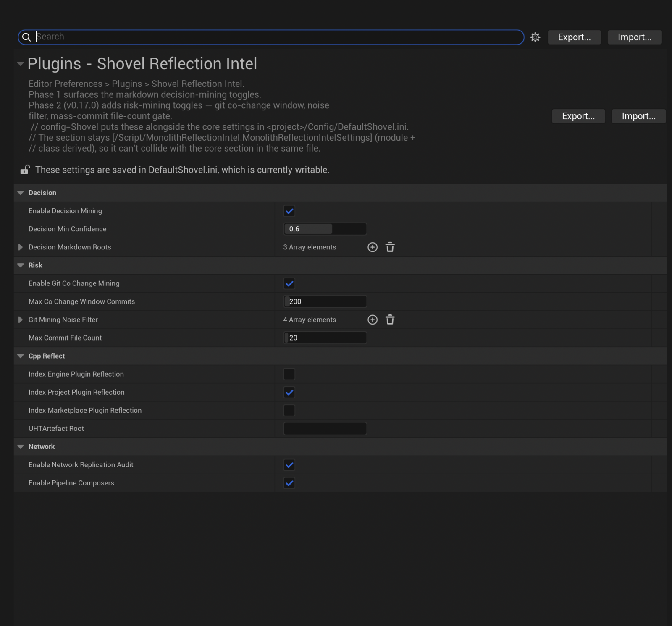Select the Index Engine Plugin Reflection label
This screenshot has height=626, width=672.
click(x=76, y=374)
